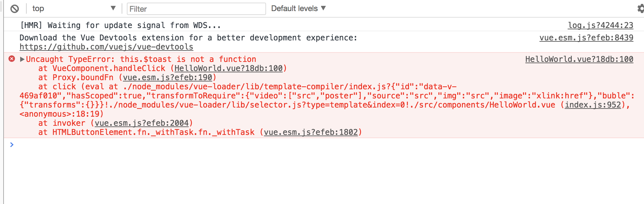Open the vue-devtools GitHub link
Image resolution: width=644 pixels, height=204 pixels.
[106, 47]
